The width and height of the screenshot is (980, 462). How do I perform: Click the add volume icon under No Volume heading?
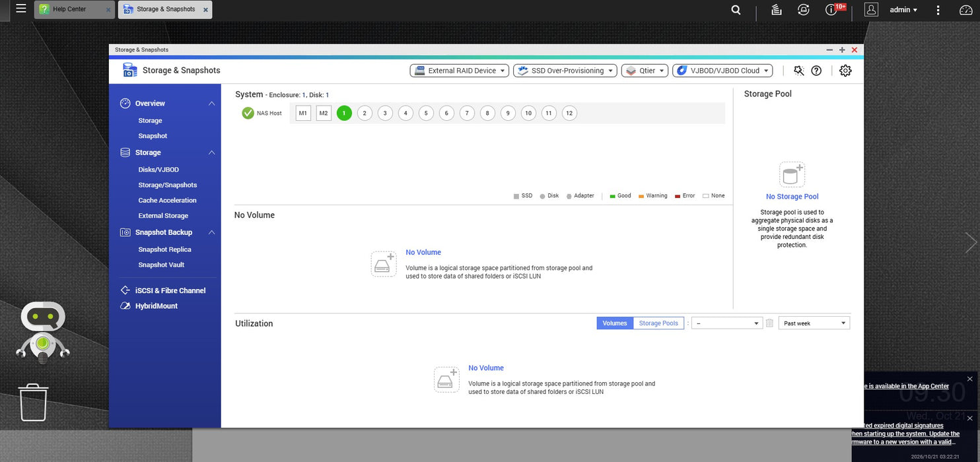[384, 264]
